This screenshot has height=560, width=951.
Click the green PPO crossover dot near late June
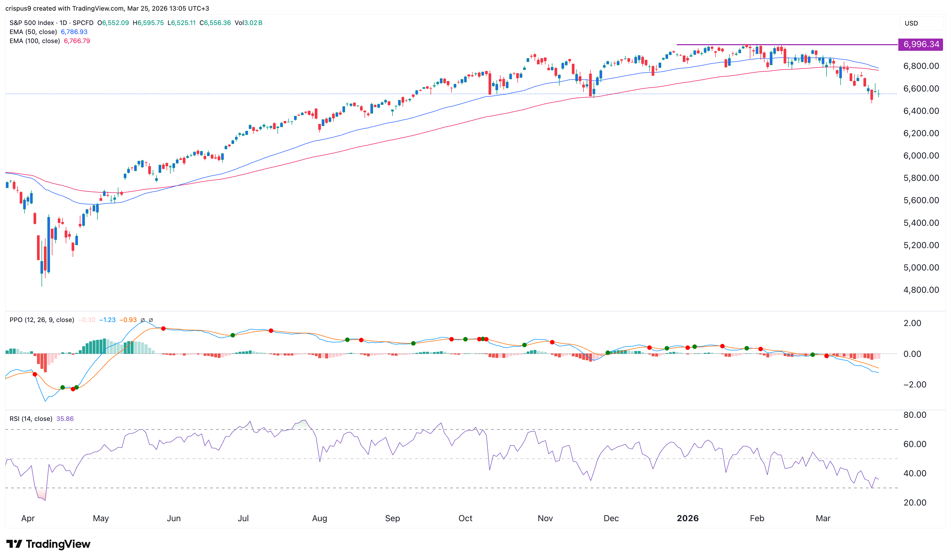[233, 335]
